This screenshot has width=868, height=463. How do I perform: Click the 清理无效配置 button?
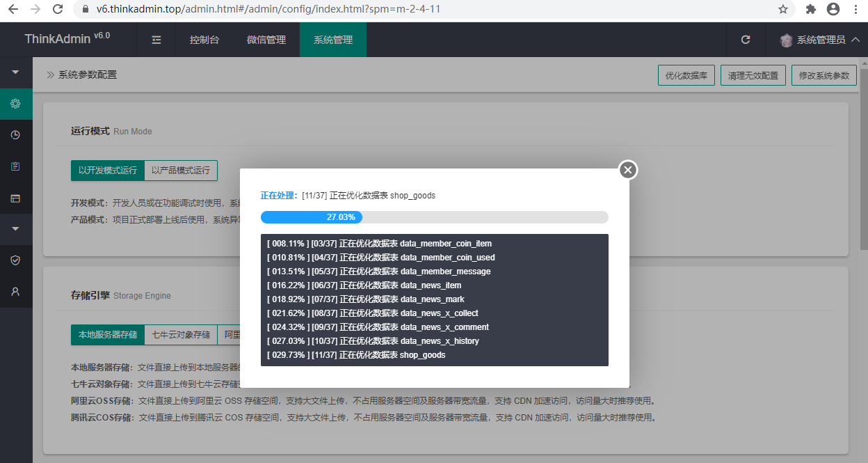(x=753, y=74)
